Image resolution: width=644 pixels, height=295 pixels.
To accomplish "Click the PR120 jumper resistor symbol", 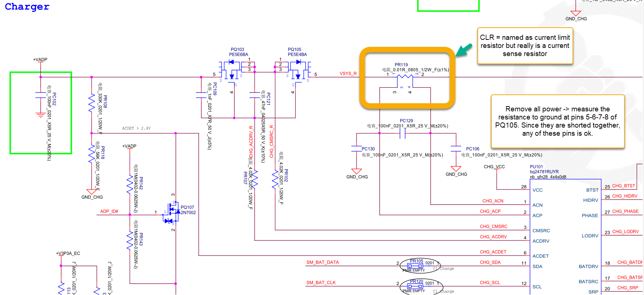I will pos(415,286).
